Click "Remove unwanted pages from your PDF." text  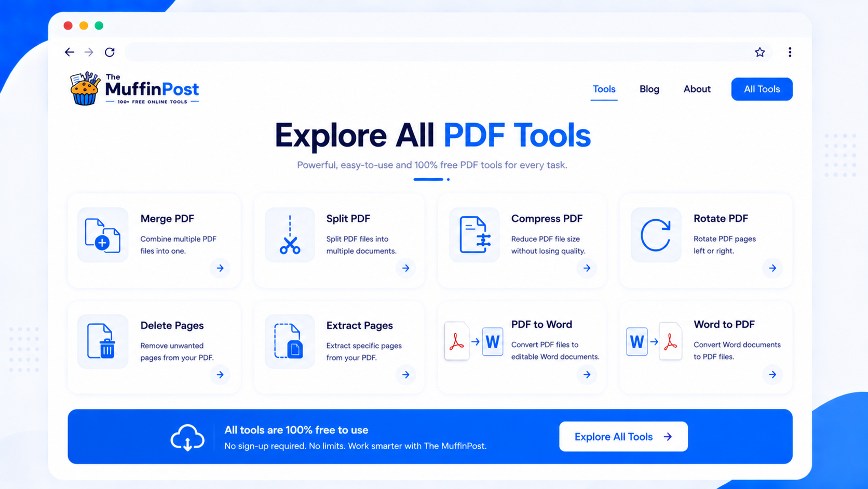coord(177,352)
